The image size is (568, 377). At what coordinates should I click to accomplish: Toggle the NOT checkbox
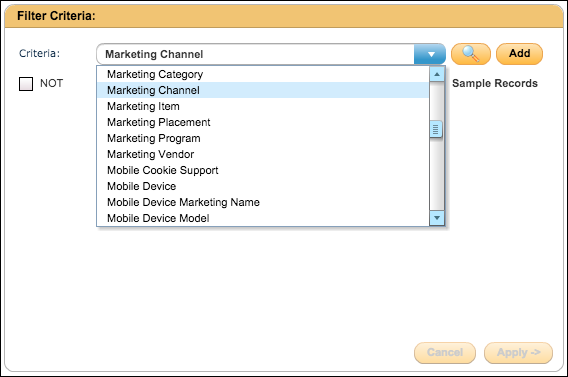click(26, 84)
